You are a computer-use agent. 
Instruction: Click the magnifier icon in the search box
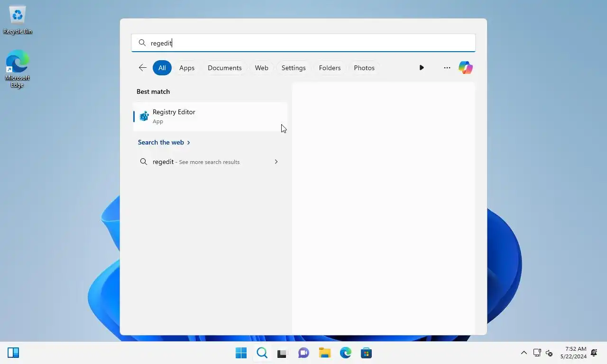(142, 43)
